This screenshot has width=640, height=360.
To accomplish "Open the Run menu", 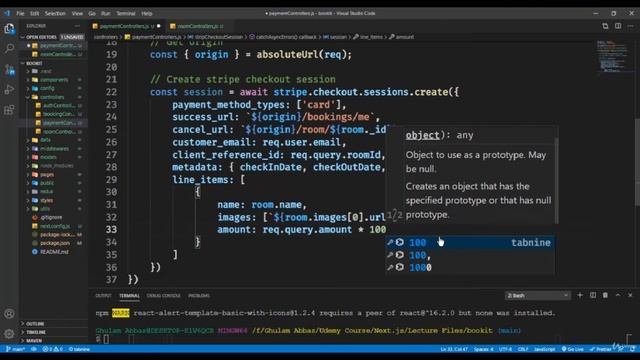I will click(x=106, y=13).
